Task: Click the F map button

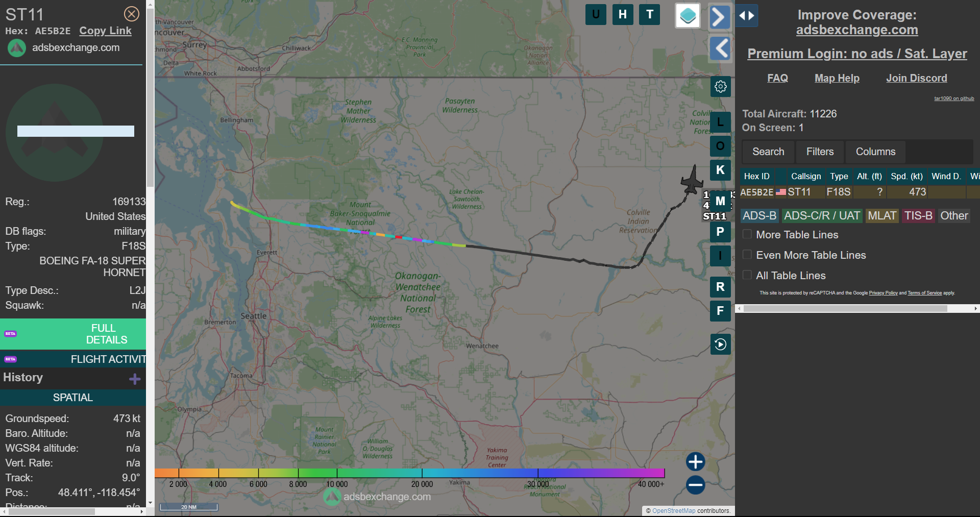Action: coord(720,311)
